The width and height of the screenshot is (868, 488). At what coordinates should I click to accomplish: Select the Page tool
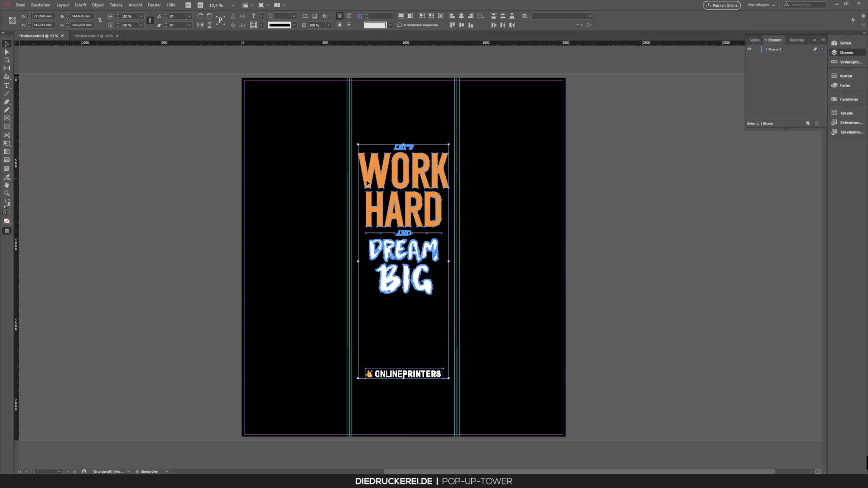(x=7, y=60)
